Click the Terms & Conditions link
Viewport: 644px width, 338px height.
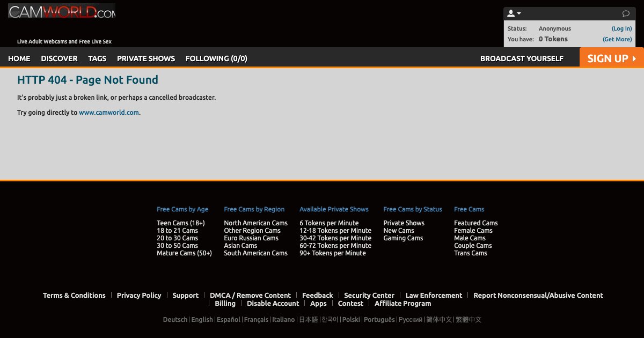pyautogui.click(x=74, y=296)
